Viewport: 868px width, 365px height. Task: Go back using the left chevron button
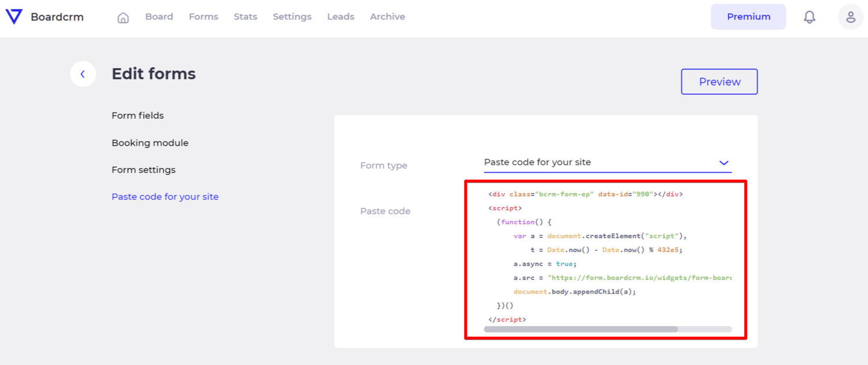click(83, 74)
